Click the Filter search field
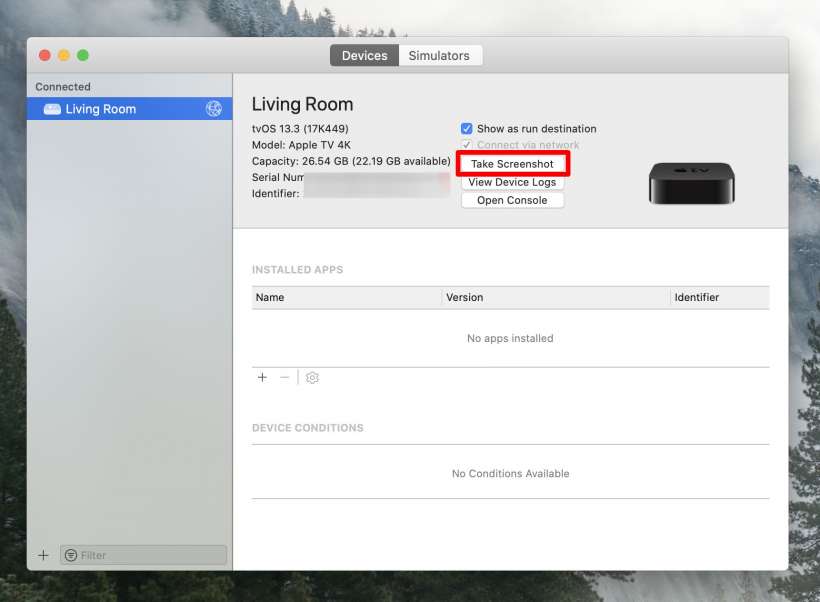Image resolution: width=820 pixels, height=602 pixels. [x=144, y=555]
